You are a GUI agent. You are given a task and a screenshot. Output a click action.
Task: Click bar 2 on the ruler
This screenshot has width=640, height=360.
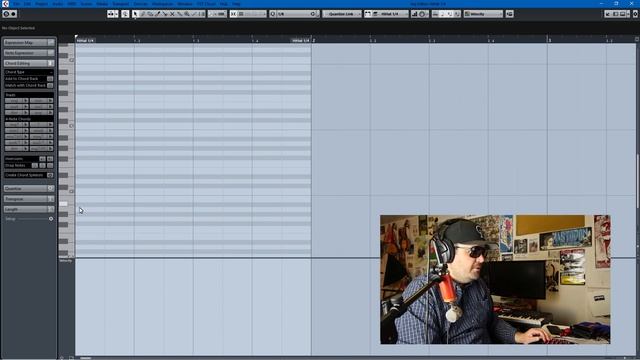pyautogui.click(x=313, y=40)
